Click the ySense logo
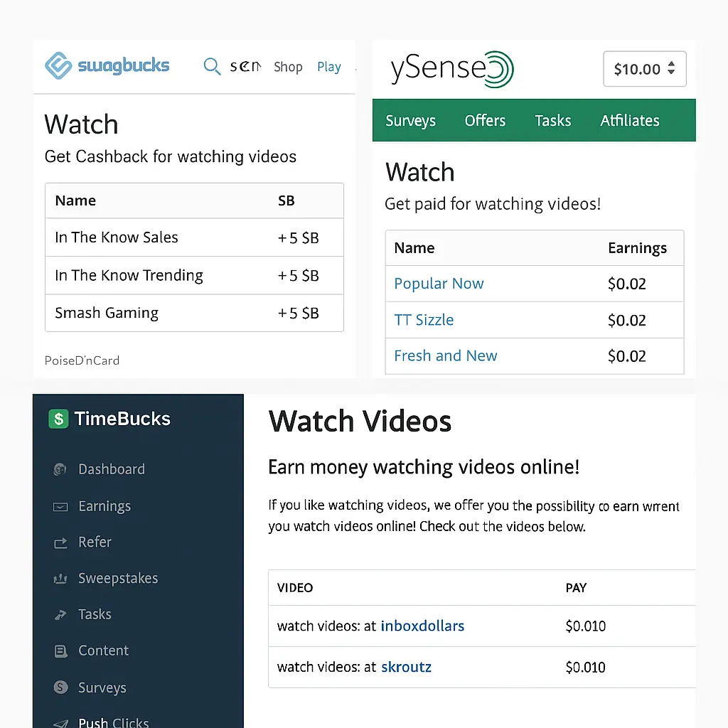This screenshot has height=728, width=728. (451, 69)
